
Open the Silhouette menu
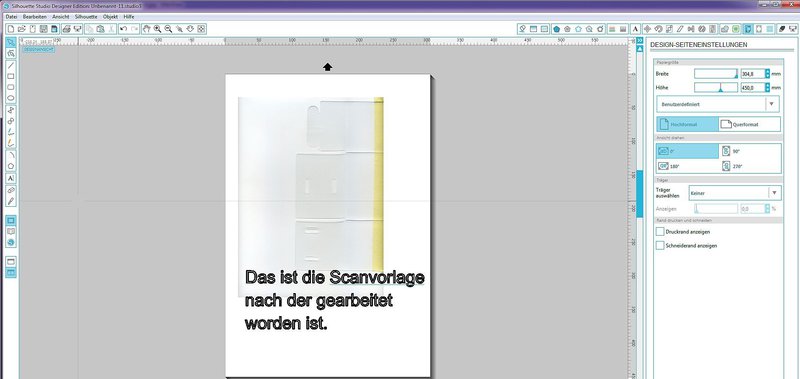[x=86, y=17]
